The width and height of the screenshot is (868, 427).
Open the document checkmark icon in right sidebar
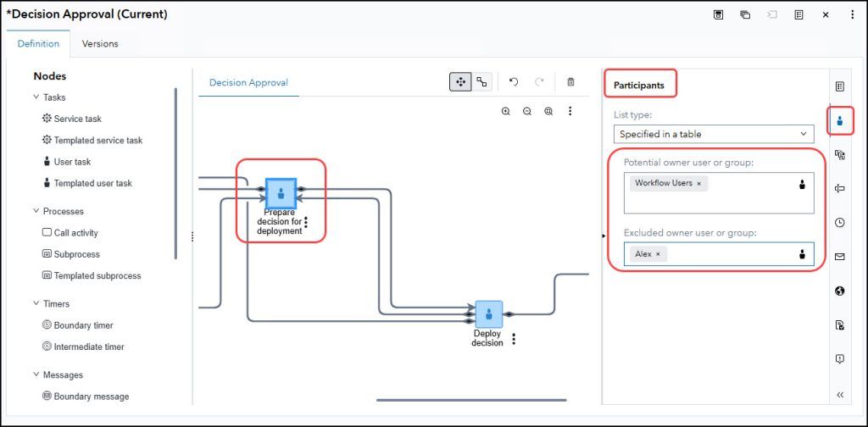(840, 325)
